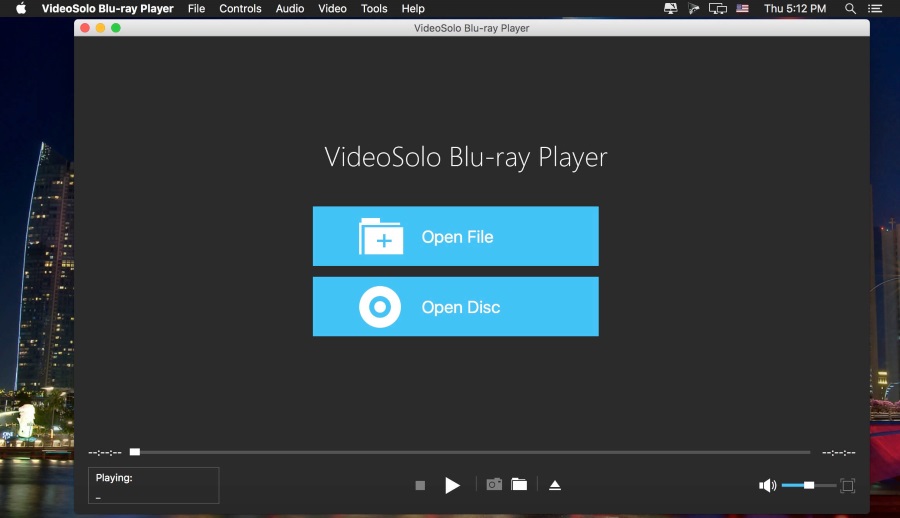This screenshot has width=900, height=518.
Task: Open Spotlight search magnifier icon
Action: 850,9
